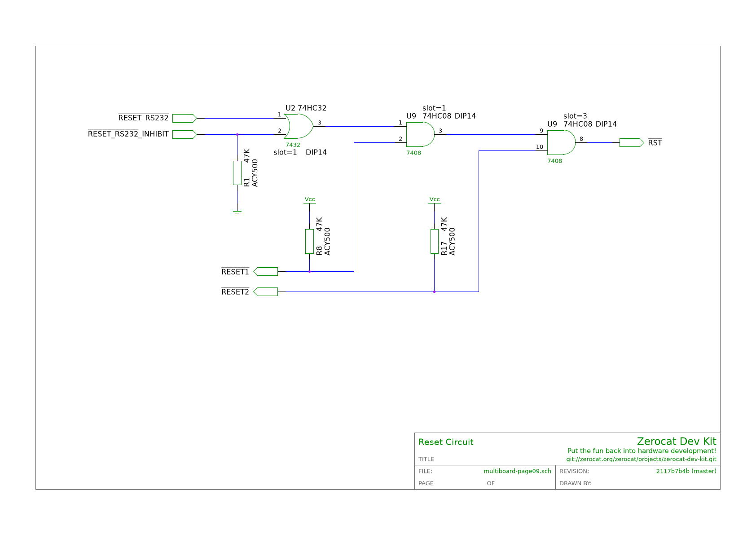Click the 'ACY500' footprint text beside R17
The width and height of the screenshot is (756, 535).
452,242
